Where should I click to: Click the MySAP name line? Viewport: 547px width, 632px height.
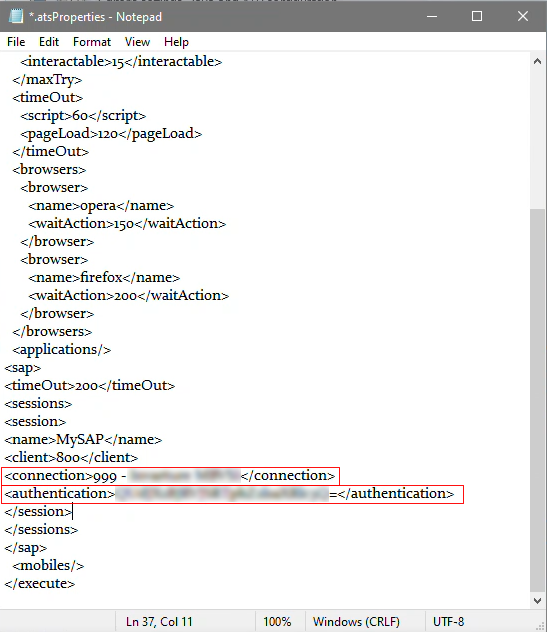(x=83, y=439)
